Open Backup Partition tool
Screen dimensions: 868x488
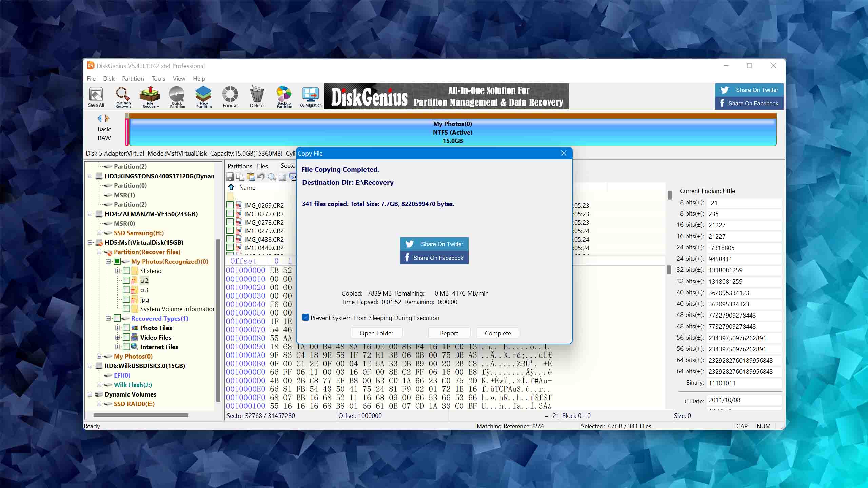[284, 97]
